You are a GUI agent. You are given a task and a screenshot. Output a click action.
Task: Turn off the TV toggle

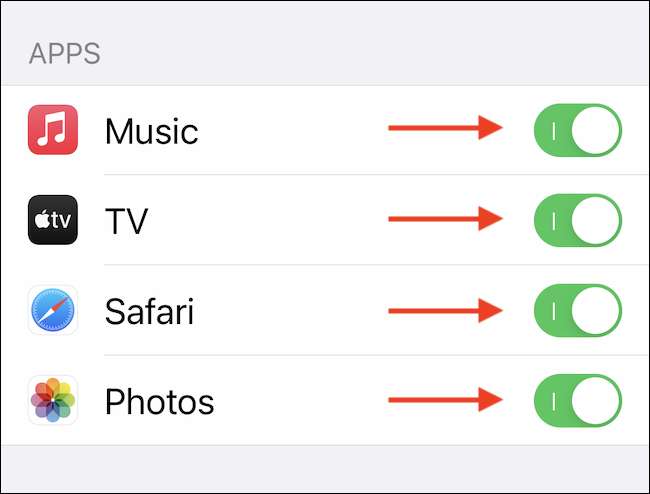click(x=578, y=220)
